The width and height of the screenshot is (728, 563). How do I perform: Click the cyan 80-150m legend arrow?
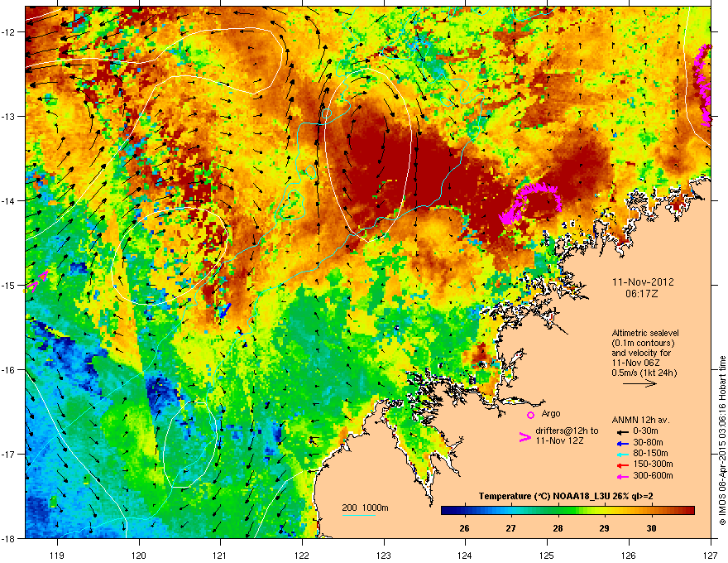click(x=623, y=454)
